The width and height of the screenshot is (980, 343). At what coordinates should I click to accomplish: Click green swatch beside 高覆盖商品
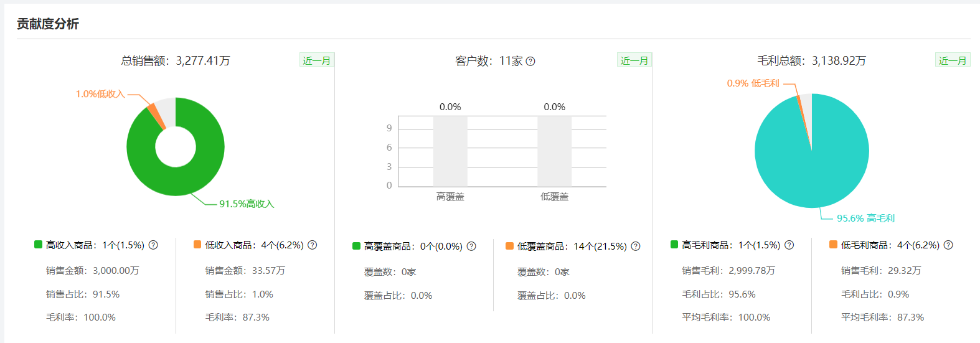tap(356, 246)
